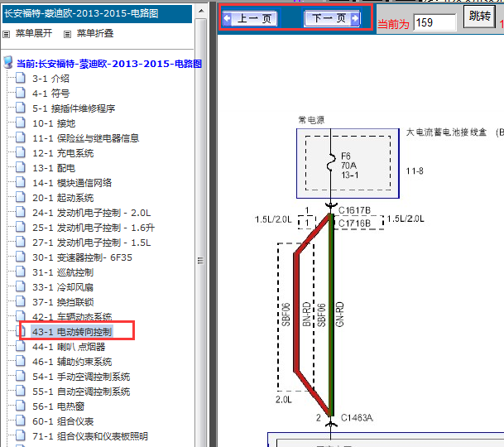504x447 pixels.
Task: Open tree item 54-1 手动空调控制系统
Action: pyautogui.click(x=81, y=377)
